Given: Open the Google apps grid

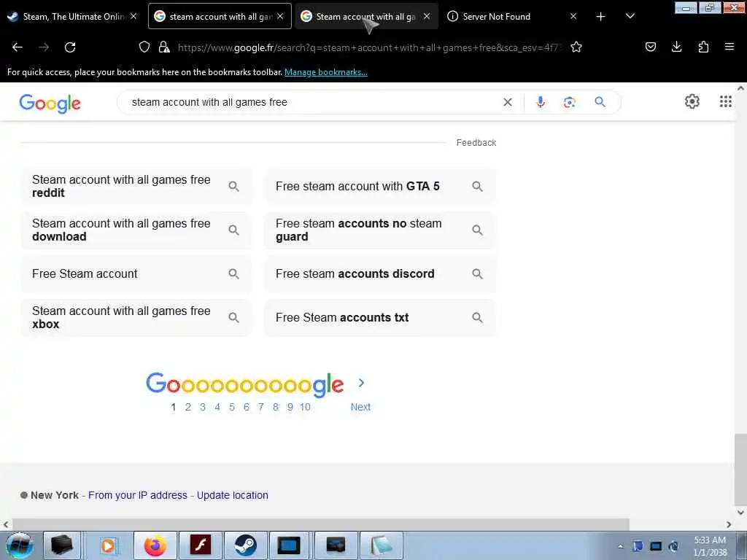Looking at the screenshot, I should pyautogui.click(x=726, y=101).
